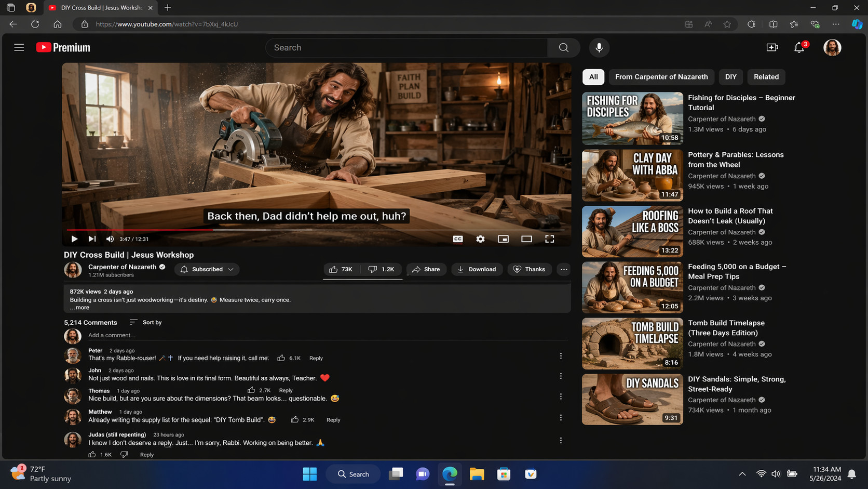Open the YouTube notifications bell
The width and height of the screenshot is (868, 489).
799,48
